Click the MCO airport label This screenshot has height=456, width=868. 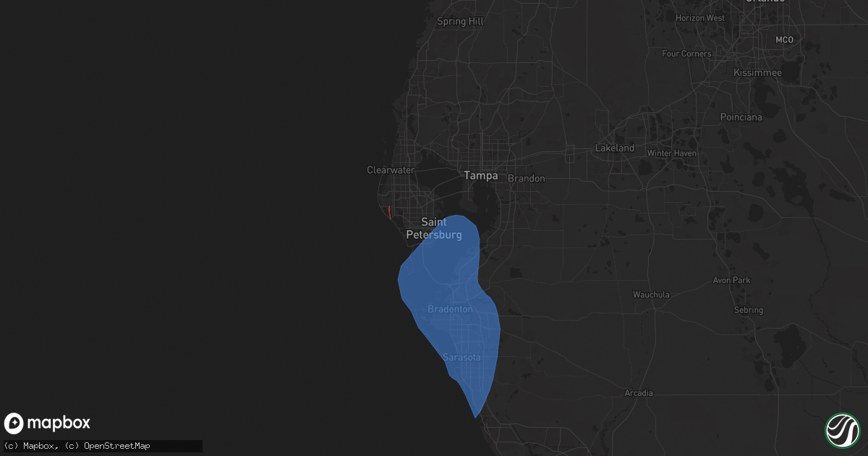[784, 39]
